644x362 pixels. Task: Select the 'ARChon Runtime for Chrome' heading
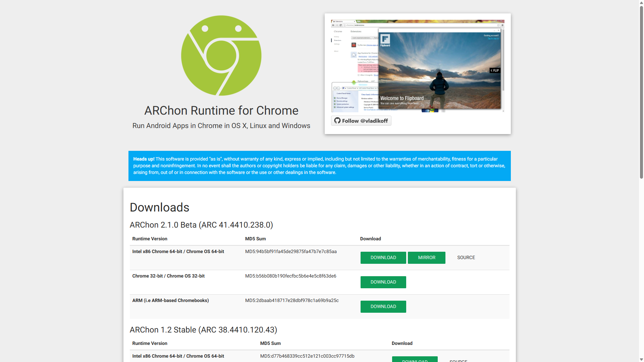[221, 111]
